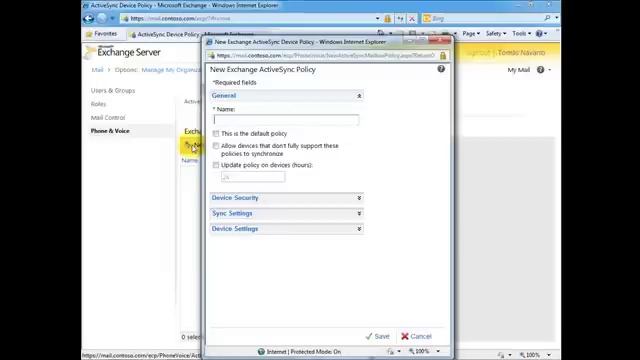Open address bar history dropdown arrow
Viewport: 640px width, 360px height.
click(377, 18)
